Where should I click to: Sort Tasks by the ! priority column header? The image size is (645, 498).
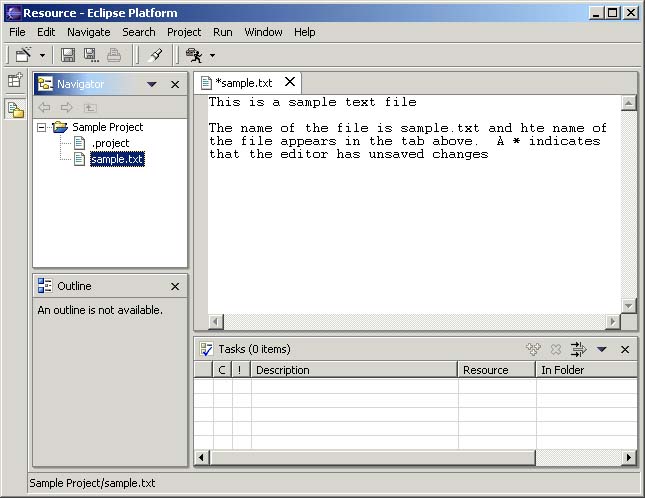(241, 370)
